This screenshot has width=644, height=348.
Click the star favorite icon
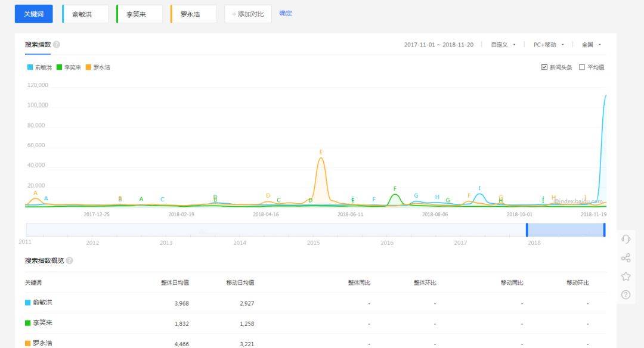pyautogui.click(x=626, y=276)
